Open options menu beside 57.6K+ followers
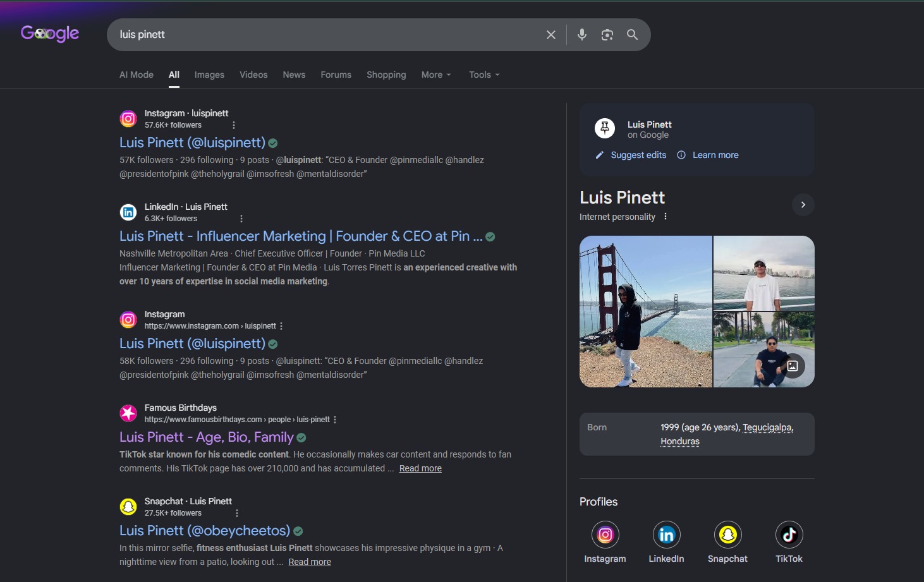 (234, 125)
